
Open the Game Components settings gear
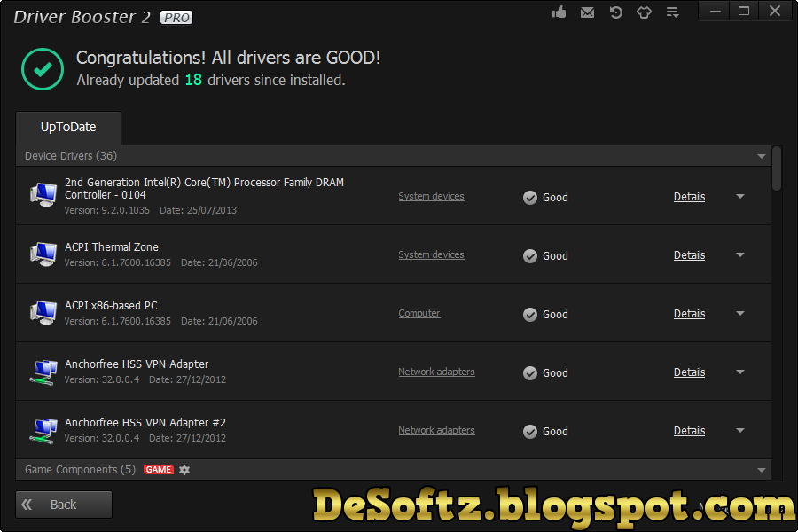184,470
